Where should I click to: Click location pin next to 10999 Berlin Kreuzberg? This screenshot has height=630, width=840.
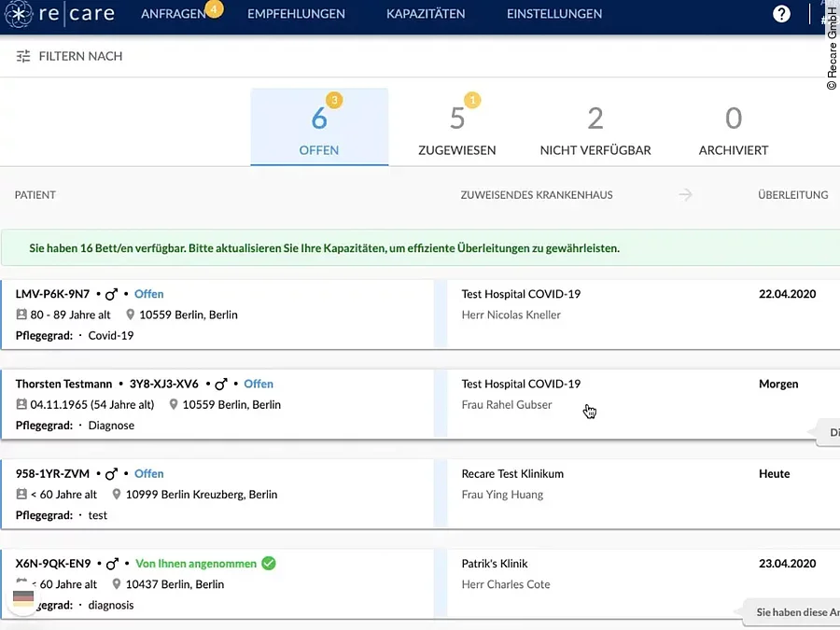click(x=117, y=495)
